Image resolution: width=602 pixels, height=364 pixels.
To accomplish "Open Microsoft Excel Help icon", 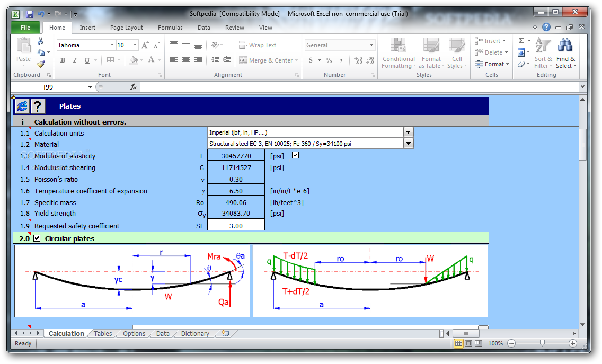I will point(546,27).
